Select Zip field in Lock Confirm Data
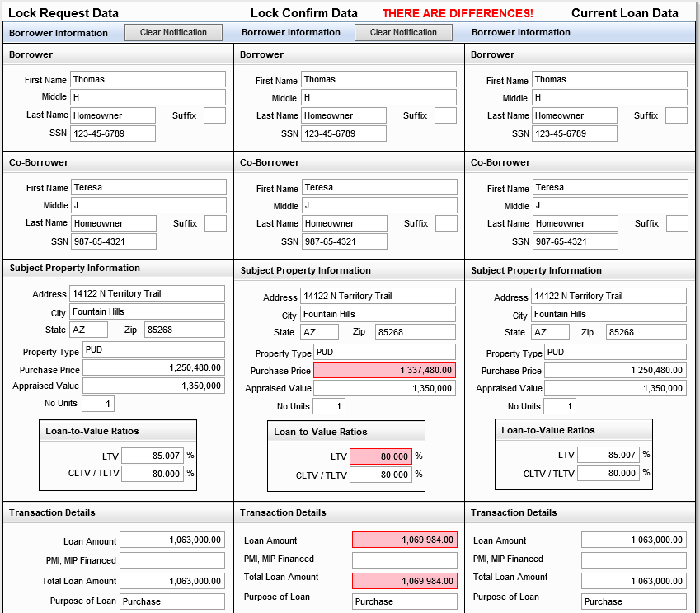The width and height of the screenshot is (700, 613). (x=416, y=332)
